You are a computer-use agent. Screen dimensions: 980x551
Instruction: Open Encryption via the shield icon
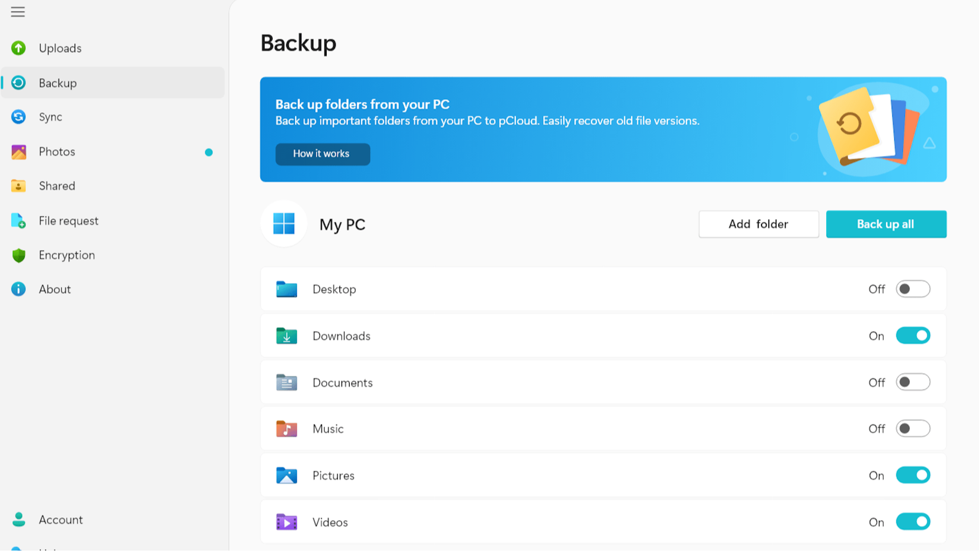coord(18,255)
